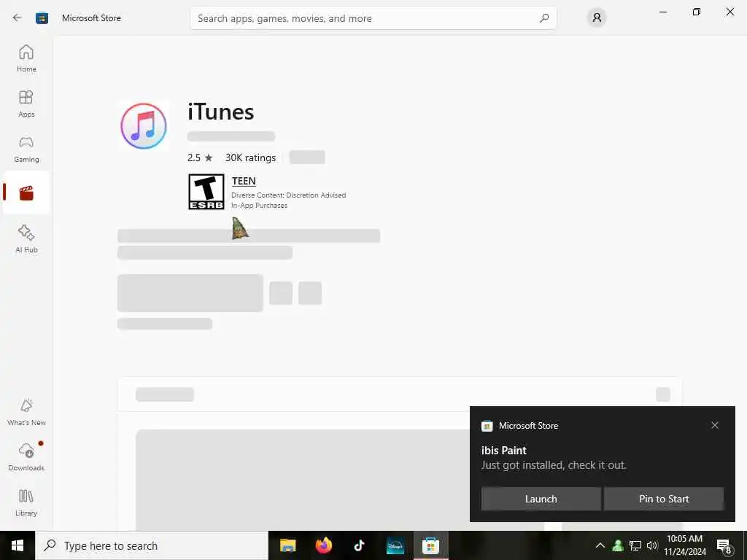Image resolution: width=747 pixels, height=560 pixels.
Task: Open What's New in sidebar
Action: (26, 413)
